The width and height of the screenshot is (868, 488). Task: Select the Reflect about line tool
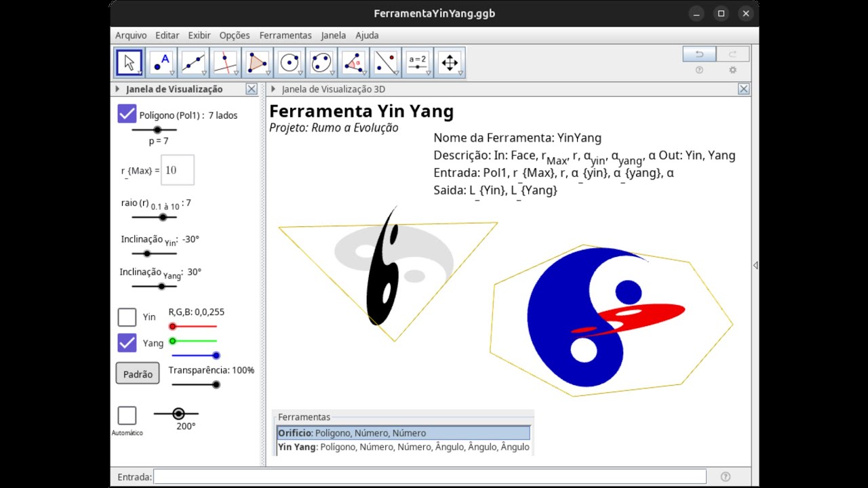[385, 63]
